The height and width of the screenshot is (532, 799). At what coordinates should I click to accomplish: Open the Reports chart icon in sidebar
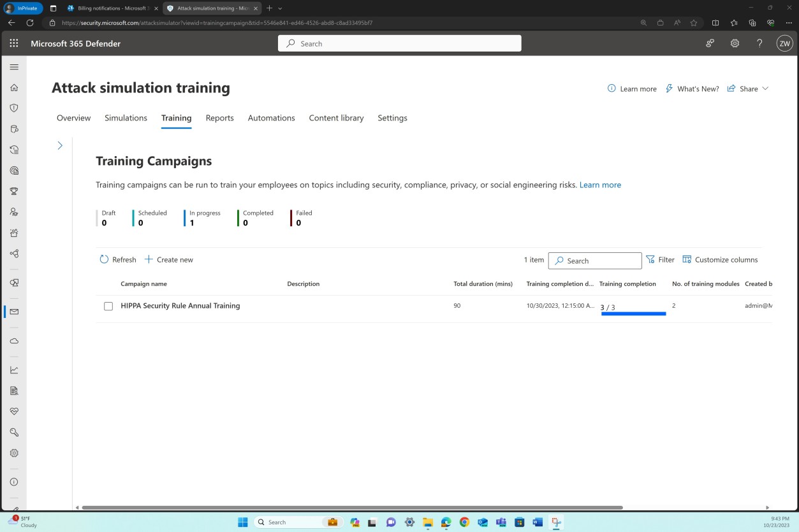[x=14, y=369]
